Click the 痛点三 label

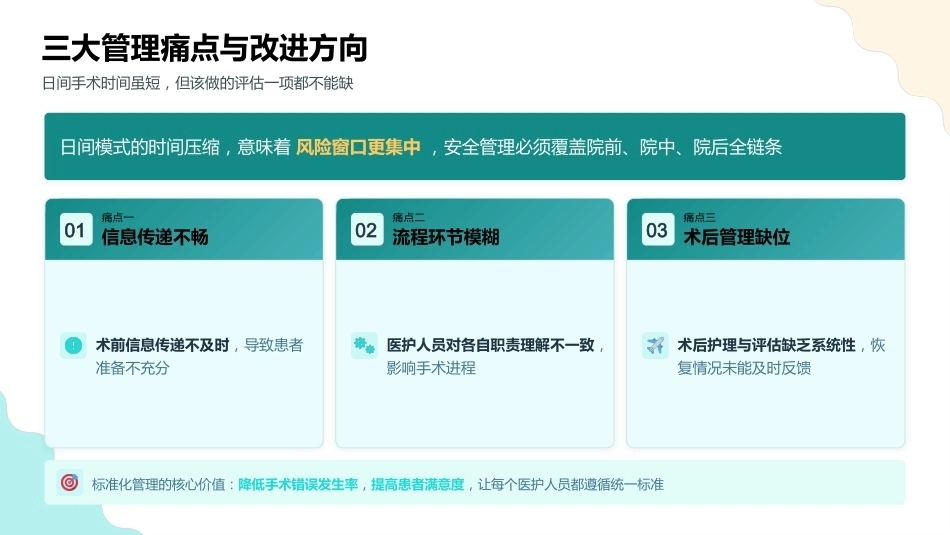(699, 217)
